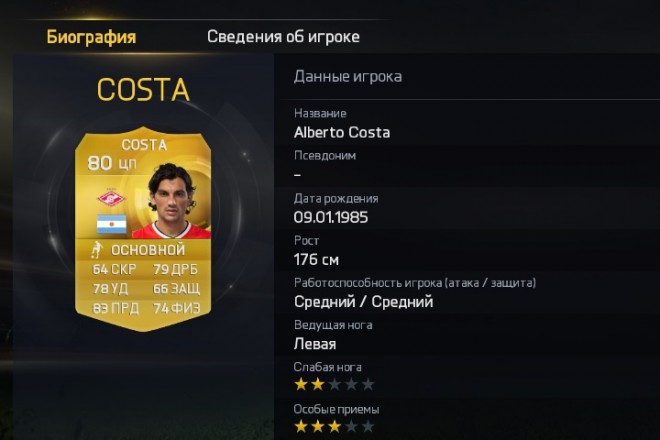Select the first weak foot star

click(301, 384)
